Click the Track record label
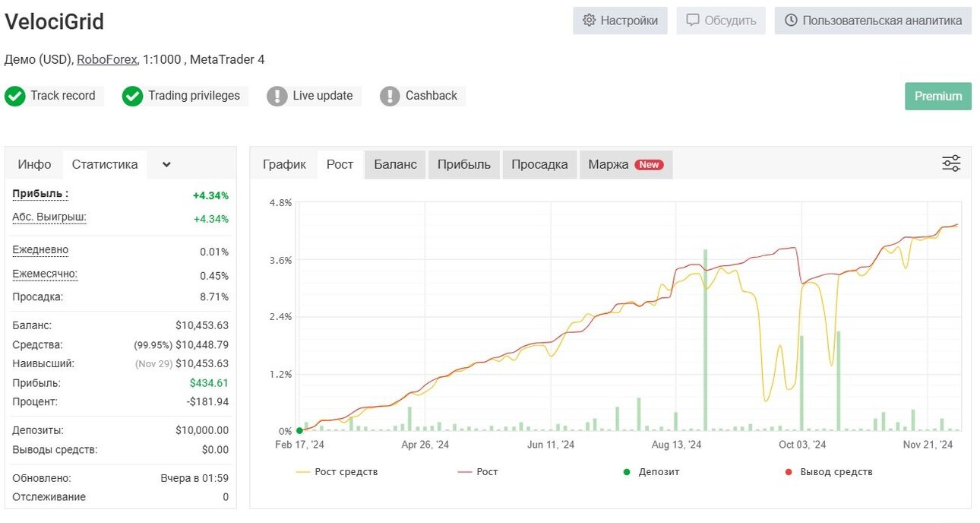The width and height of the screenshot is (980, 523). pyautogui.click(x=63, y=96)
